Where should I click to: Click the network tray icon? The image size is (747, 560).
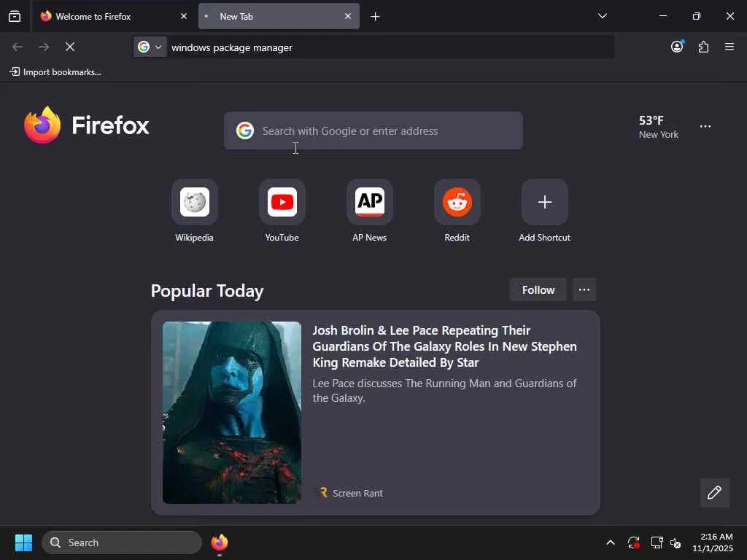[x=657, y=542]
